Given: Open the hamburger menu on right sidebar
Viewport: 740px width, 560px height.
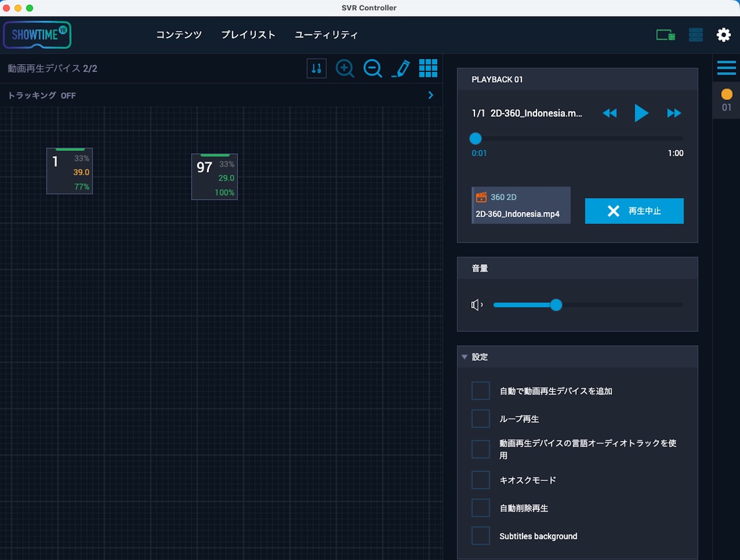Looking at the screenshot, I should 727,68.
